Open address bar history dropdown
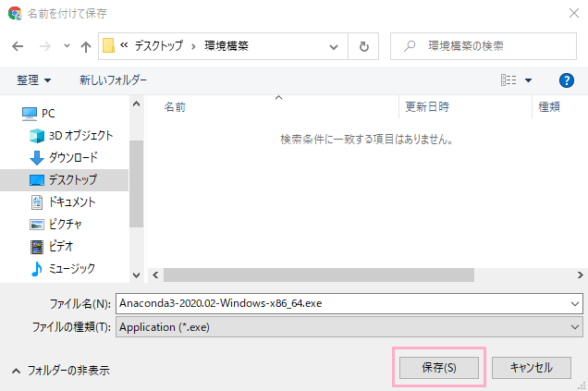Screen dimensions: 588x391 [334, 47]
